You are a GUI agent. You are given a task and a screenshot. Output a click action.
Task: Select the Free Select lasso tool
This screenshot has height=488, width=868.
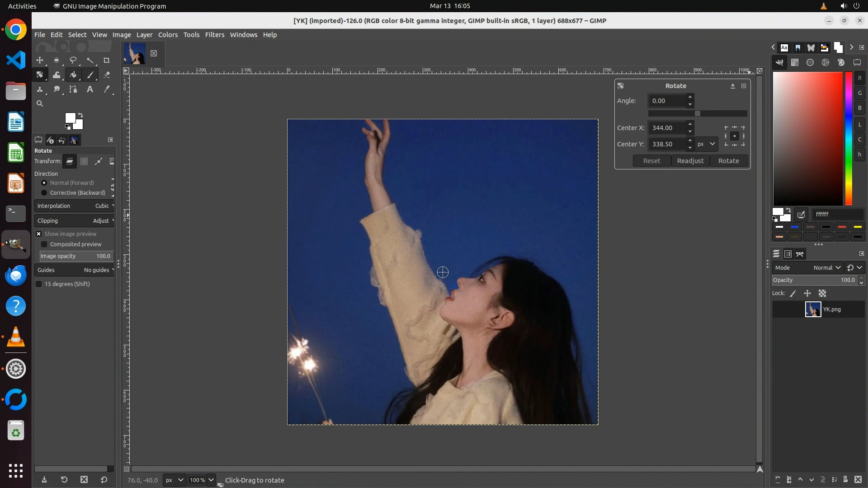tap(73, 61)
